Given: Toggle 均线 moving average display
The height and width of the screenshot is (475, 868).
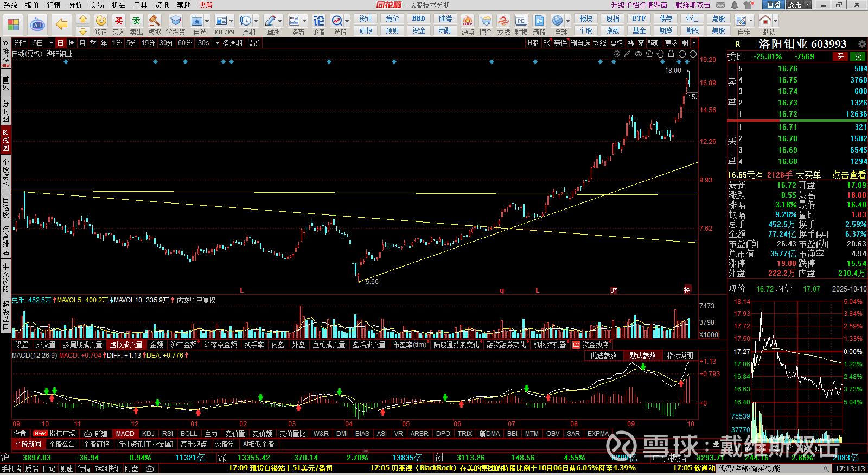Looking at the screenshot, I should click(x=599, y=43).
